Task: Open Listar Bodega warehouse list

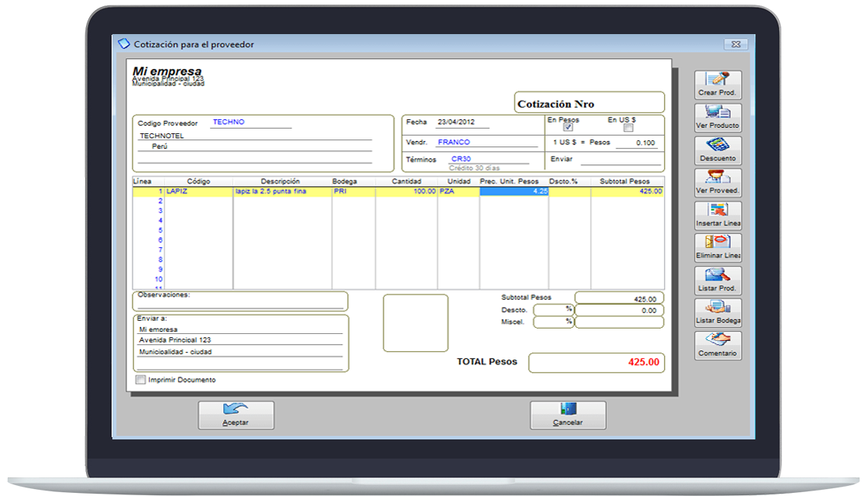Action: pyautogui.click(x=718, y=312)
